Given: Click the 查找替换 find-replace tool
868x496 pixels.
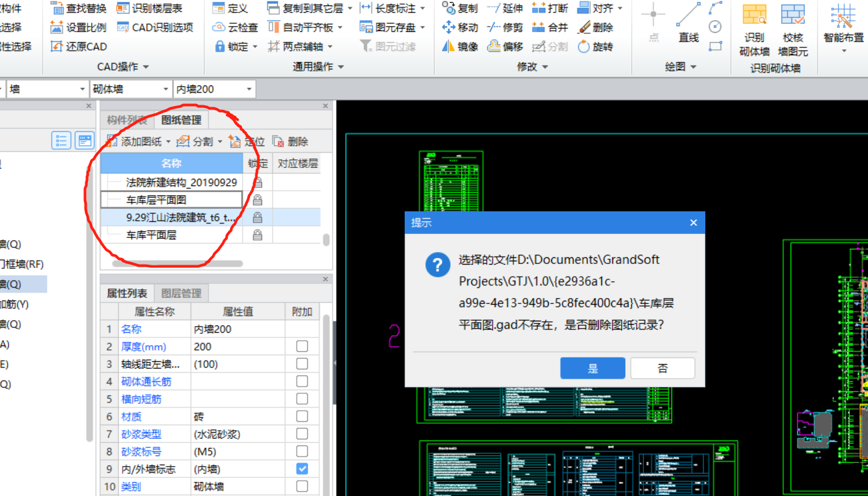Looking at the screenshot, I should click(x=79, y=8).
